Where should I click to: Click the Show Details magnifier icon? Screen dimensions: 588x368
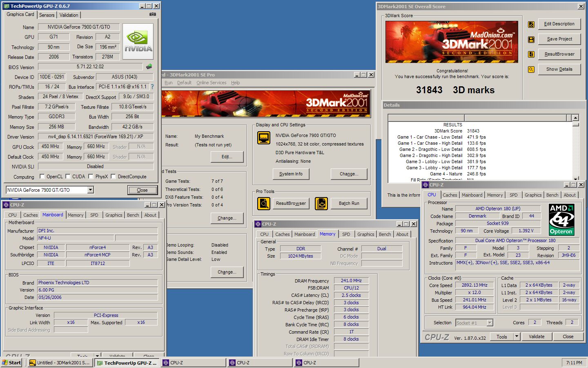531,70
